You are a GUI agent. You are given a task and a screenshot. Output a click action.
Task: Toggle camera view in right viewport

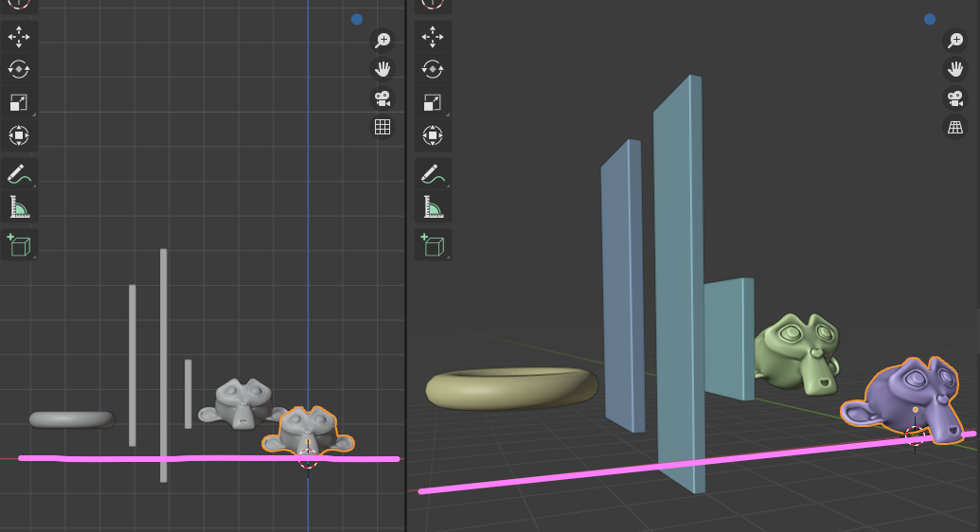click(955, 98)
